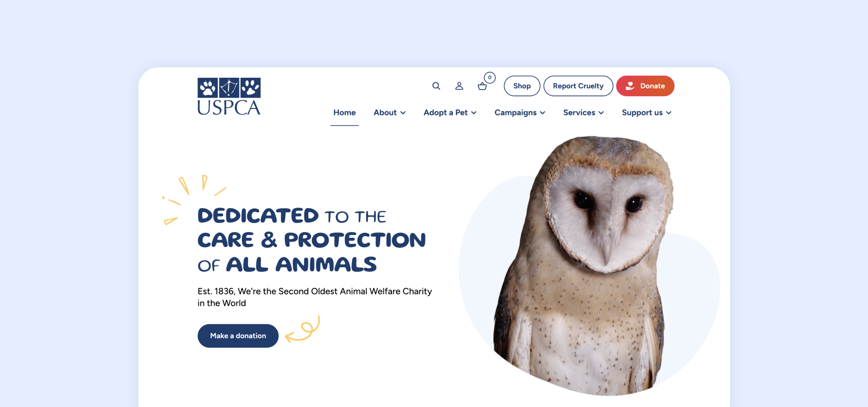Open the Services dropdown menu

(583, 113)
